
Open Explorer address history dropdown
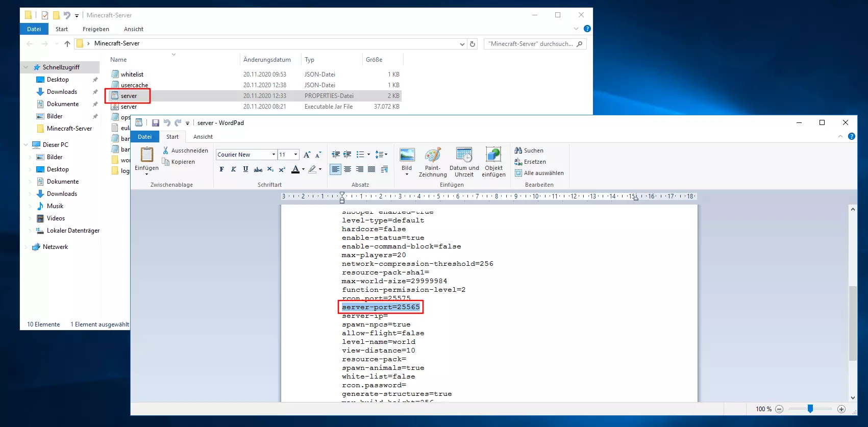tap(462, 44)
